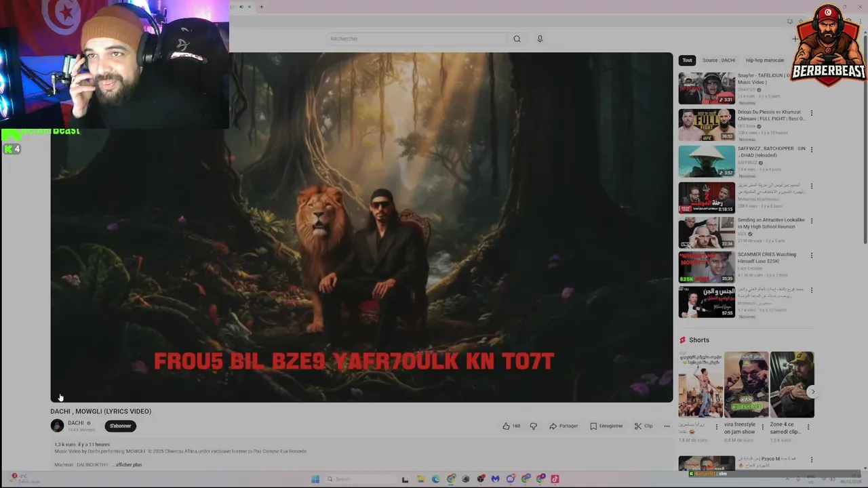Click the YouTube search magnifier button

517,39
